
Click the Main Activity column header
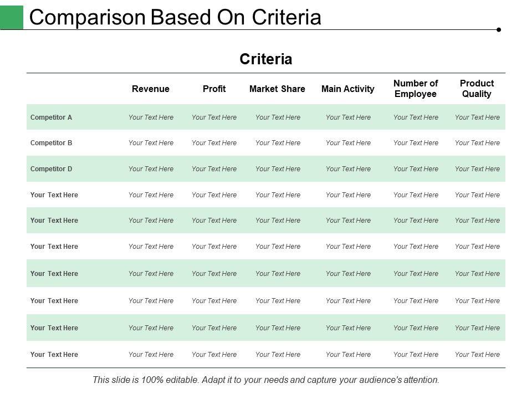(348, 89)
